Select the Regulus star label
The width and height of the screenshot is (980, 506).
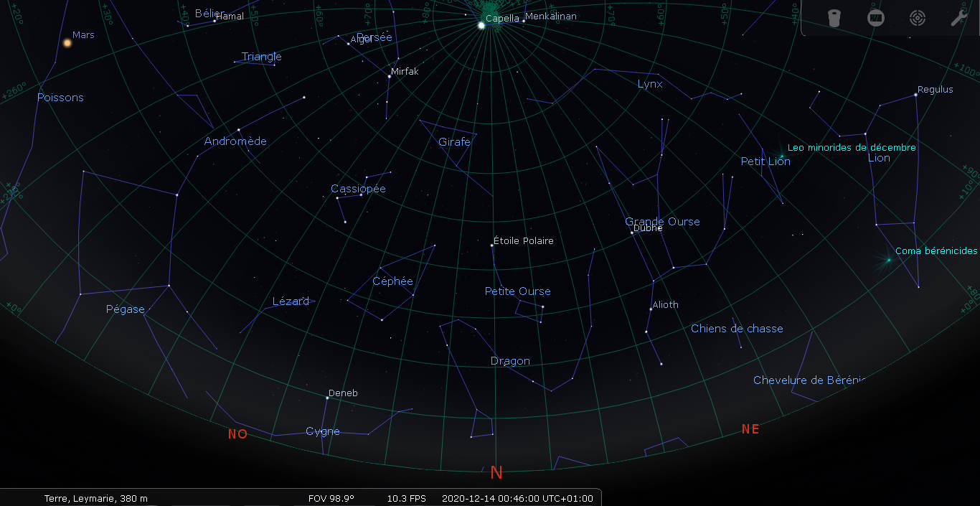click(x=936, y=90)
